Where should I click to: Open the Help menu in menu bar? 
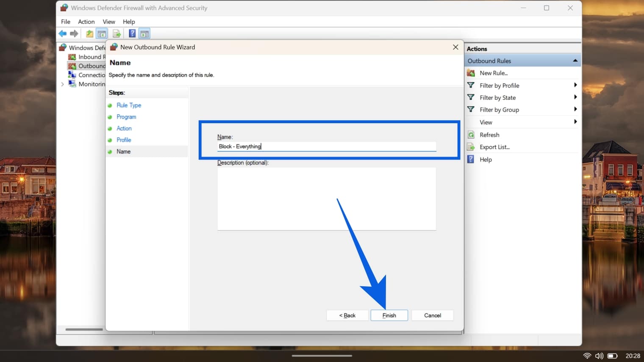[129, 22]
